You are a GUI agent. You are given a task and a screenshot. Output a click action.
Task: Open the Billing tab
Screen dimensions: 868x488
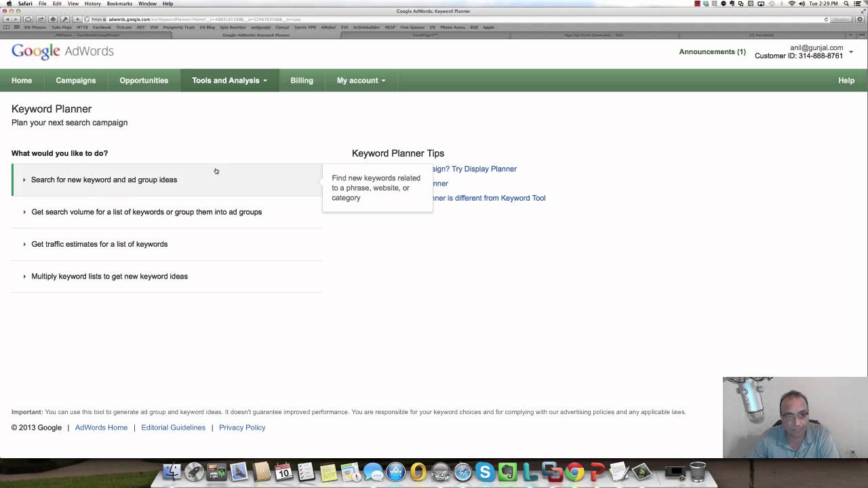(x=302, y=80)
